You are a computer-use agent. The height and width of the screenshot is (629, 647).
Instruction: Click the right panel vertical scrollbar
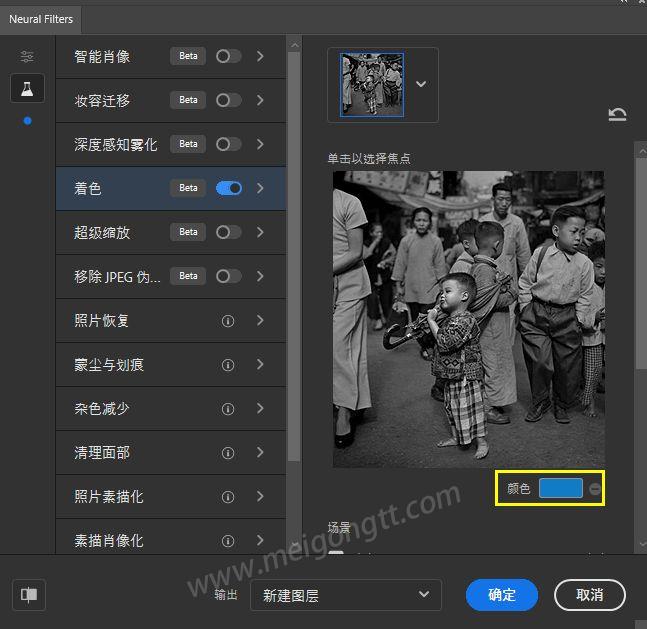click(x=642, y=264)
